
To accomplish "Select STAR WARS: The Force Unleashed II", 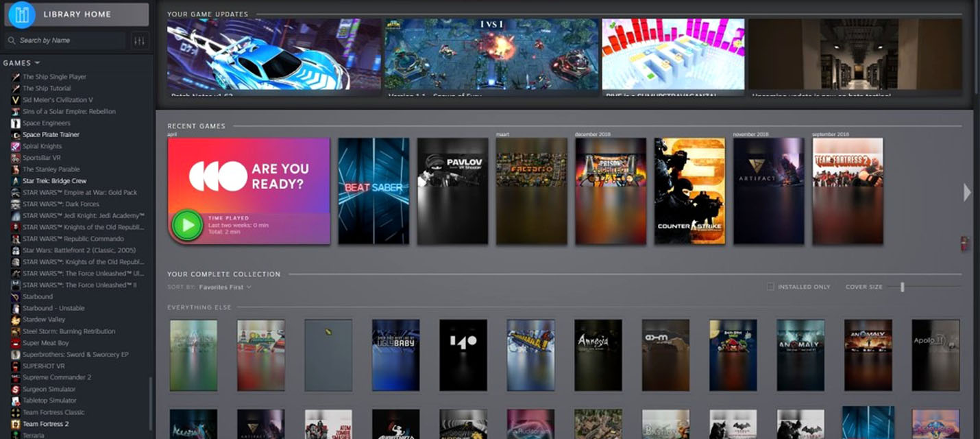I will pos(79,285).
